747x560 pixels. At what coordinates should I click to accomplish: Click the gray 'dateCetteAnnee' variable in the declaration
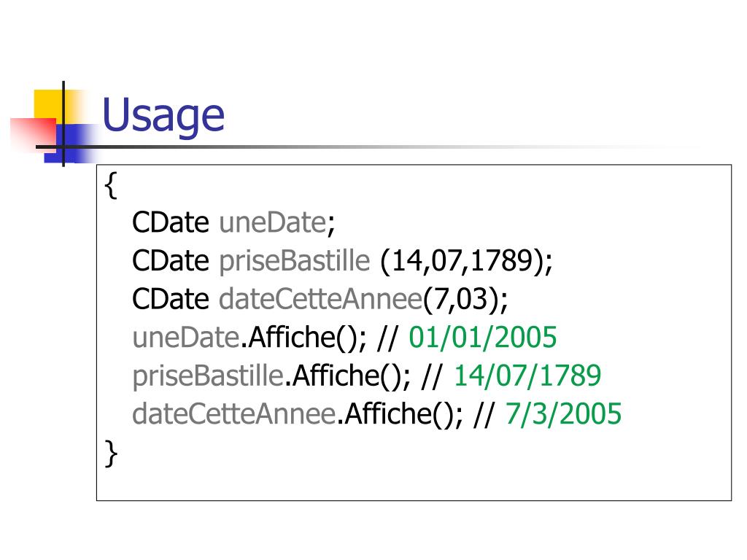(321, 299)
